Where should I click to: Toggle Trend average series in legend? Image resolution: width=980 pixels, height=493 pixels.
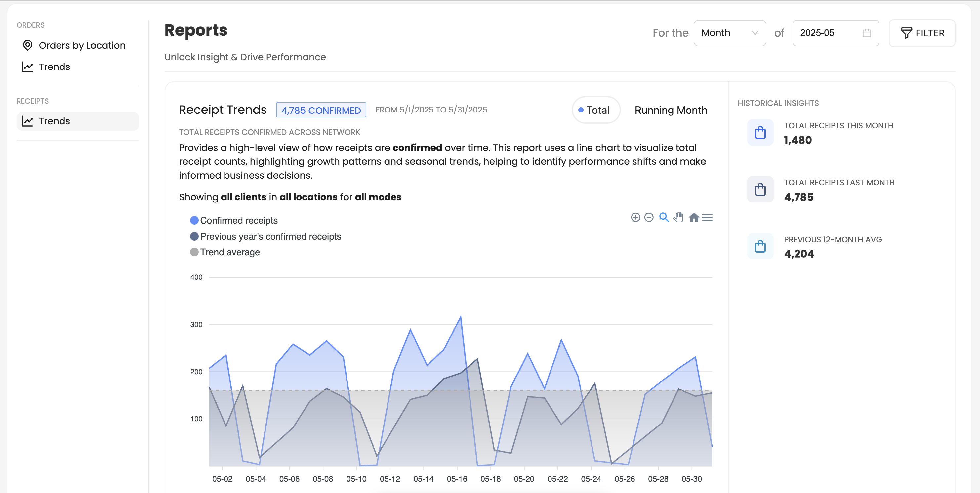[x=225, y=252]
